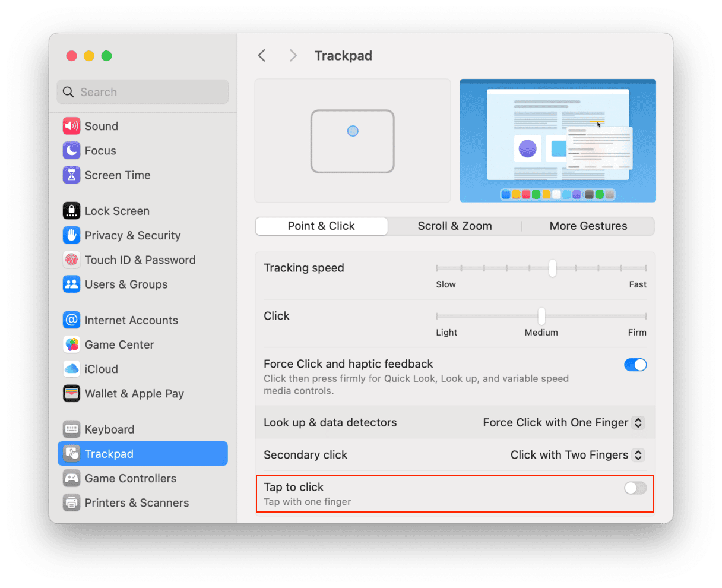
Task: Click the Search field in sidebar
Action: point(142,92)
